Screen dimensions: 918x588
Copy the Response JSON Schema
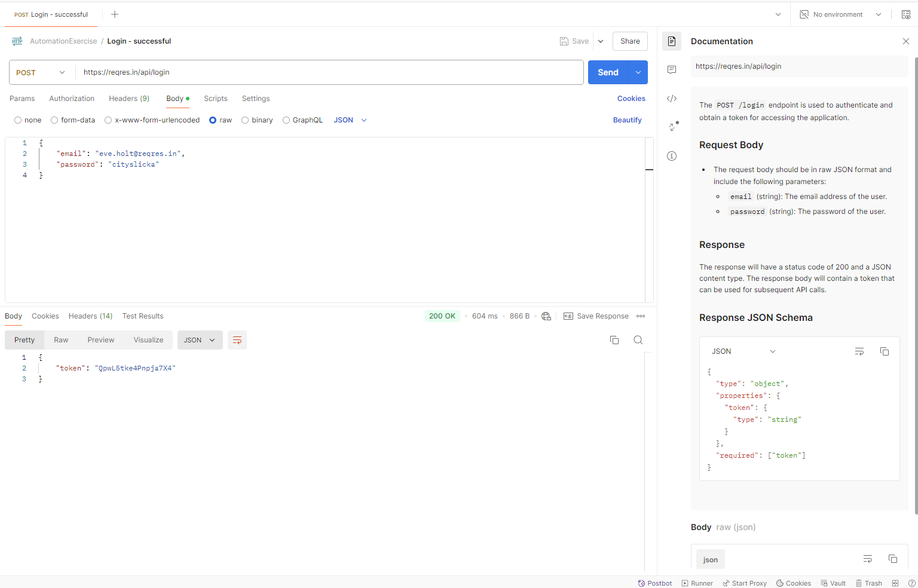pos(885,351)
